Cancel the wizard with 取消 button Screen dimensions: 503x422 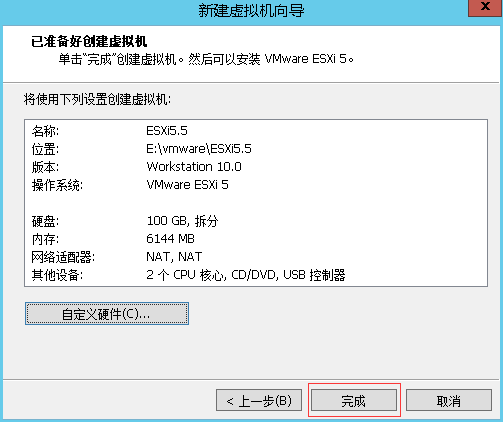click(x=449, y=400)
